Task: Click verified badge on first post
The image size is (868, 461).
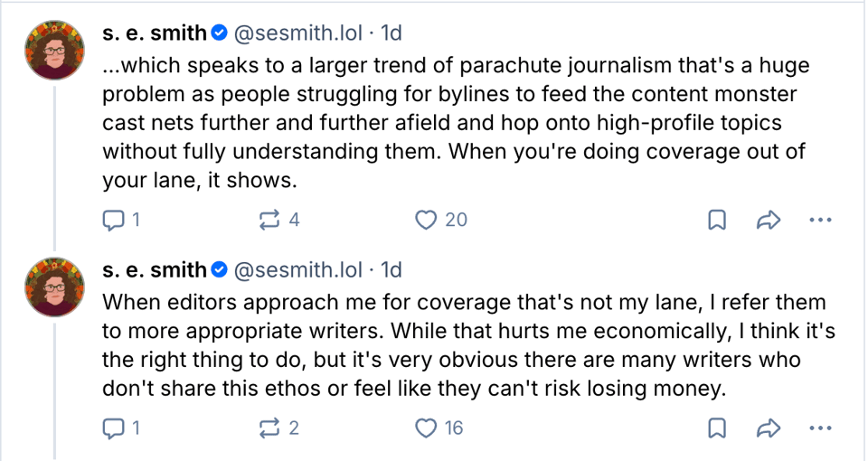Action: pyautogui.click(x=219, y=34)
